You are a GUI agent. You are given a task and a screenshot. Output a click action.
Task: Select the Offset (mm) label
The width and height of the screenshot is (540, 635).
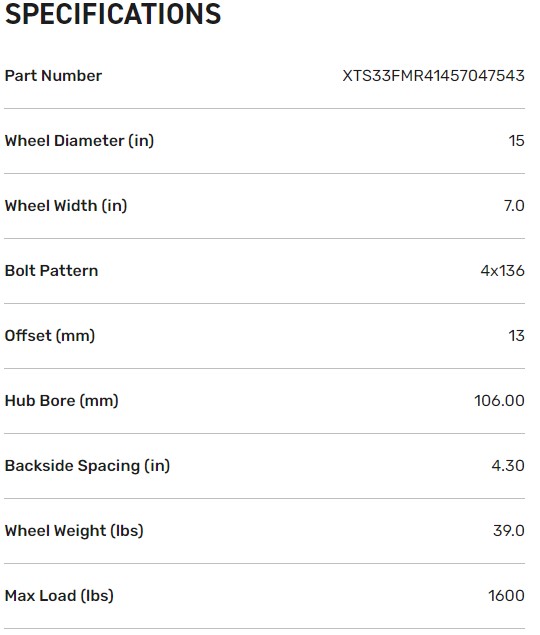[x=50, y=336]
